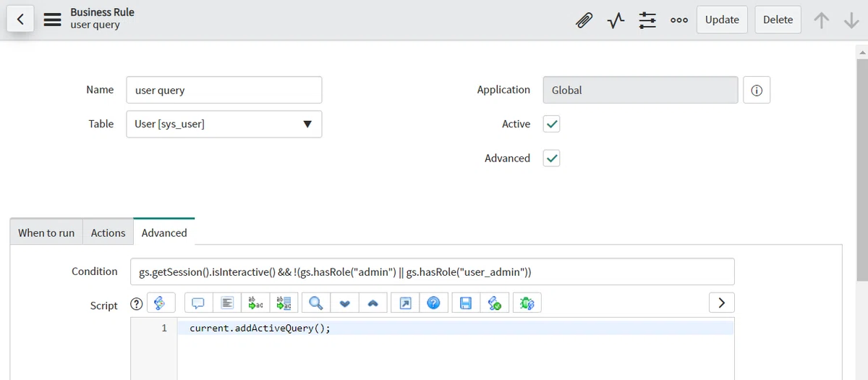Screen dimensions: 868x380
Task: Toggle full screen script editor
Action: 405,303
